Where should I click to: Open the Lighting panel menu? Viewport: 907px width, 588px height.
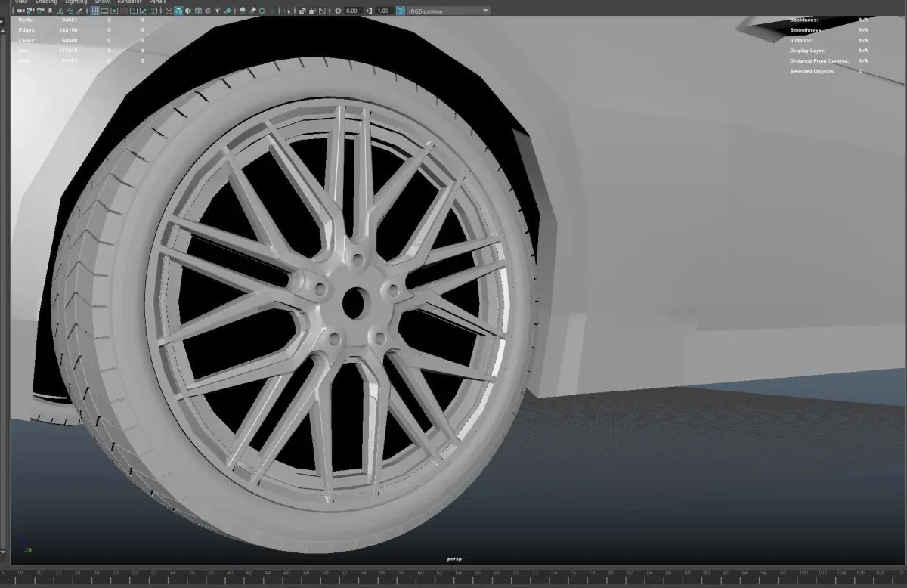(76, 2)
